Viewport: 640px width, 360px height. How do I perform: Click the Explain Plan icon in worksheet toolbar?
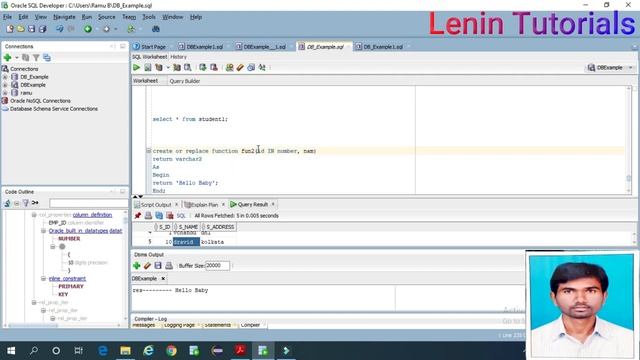click(x=159, y=67)
